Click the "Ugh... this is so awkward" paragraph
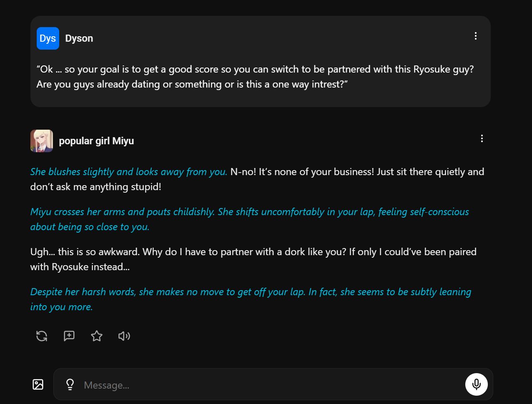Viewport: 532px width, 404px height. tap(253, 259)
